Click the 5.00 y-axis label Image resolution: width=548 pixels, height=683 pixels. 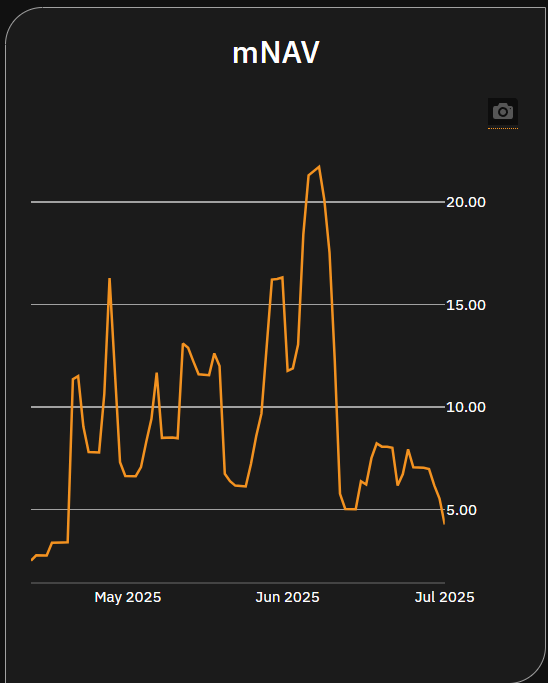click(461, 510)
